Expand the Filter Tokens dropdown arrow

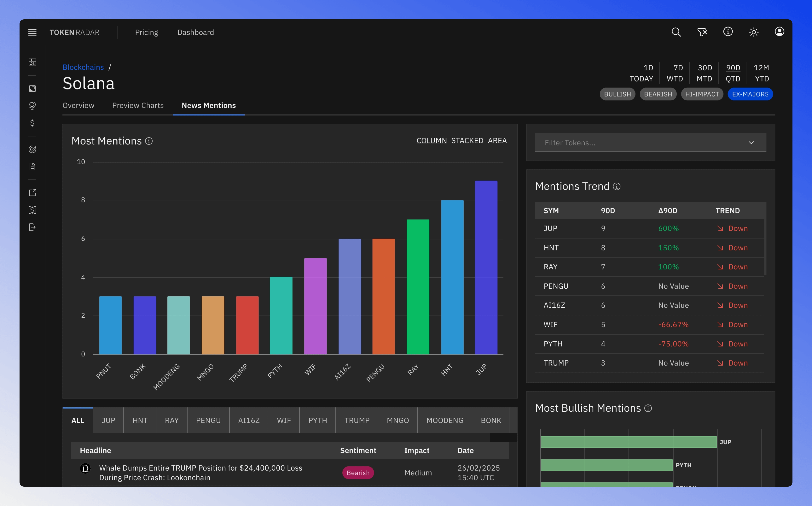(x=751, y=143)
